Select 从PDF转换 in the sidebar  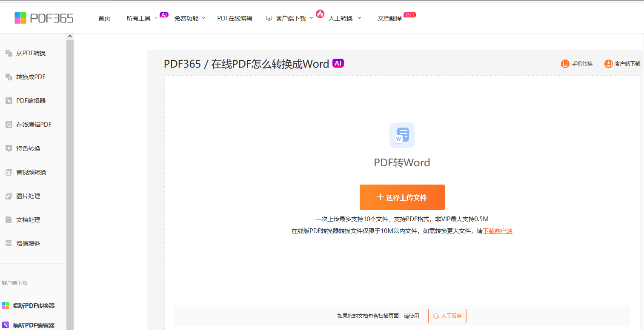31,53
